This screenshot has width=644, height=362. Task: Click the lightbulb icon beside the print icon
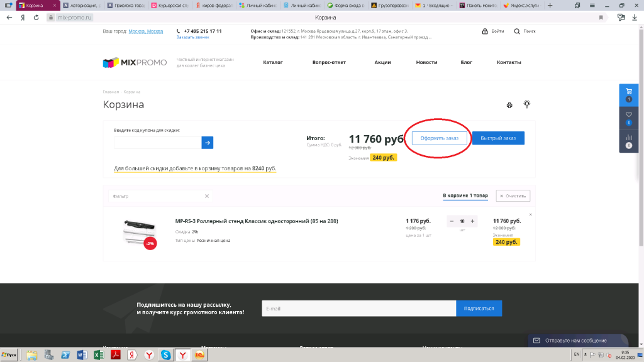click(x=527, y=104)
